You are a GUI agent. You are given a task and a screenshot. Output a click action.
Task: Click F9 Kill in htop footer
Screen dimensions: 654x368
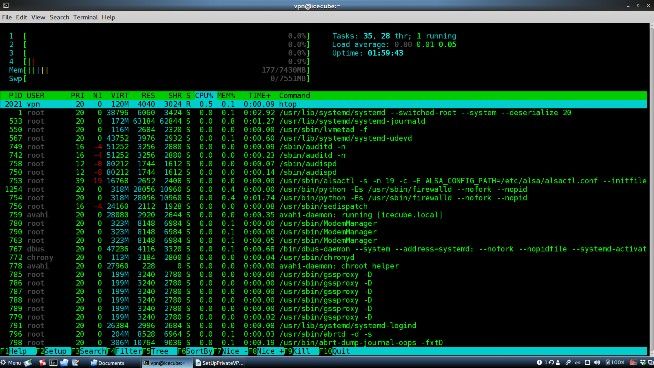click(301, 351)
